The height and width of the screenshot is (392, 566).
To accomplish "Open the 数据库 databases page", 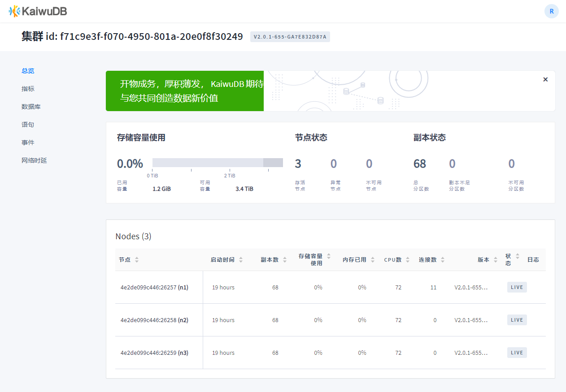I will tap(31, 107).
